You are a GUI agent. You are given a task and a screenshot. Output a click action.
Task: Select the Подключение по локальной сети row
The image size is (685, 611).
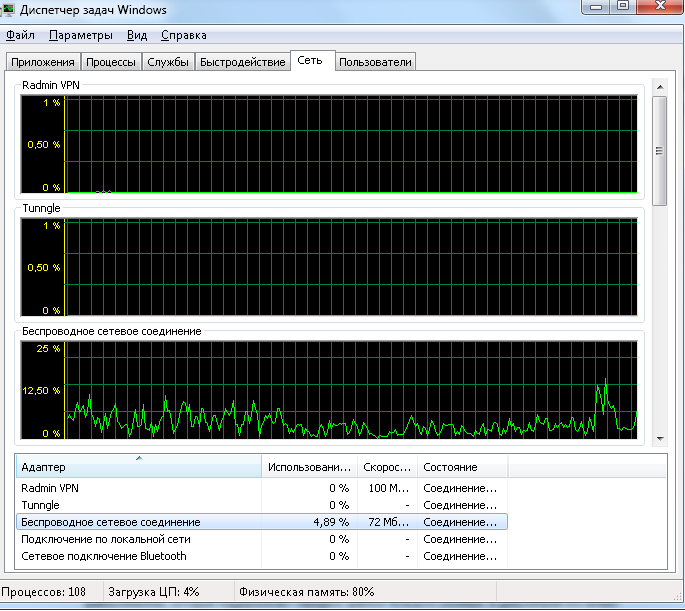[x=262, y=539]
